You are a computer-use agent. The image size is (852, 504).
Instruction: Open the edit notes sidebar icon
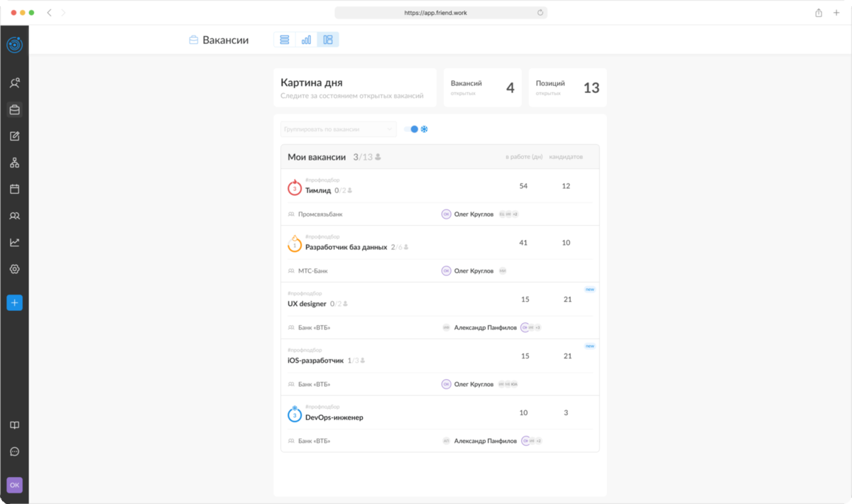14,136
